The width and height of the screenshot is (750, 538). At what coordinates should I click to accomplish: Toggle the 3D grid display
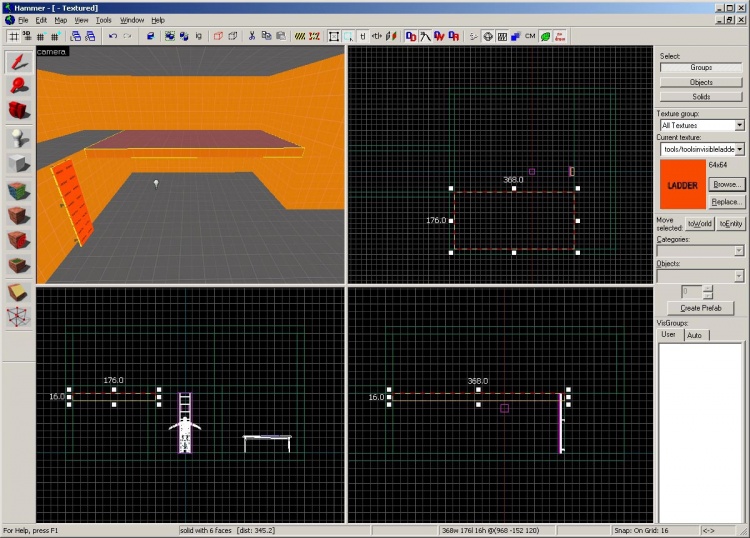point(27,36)
